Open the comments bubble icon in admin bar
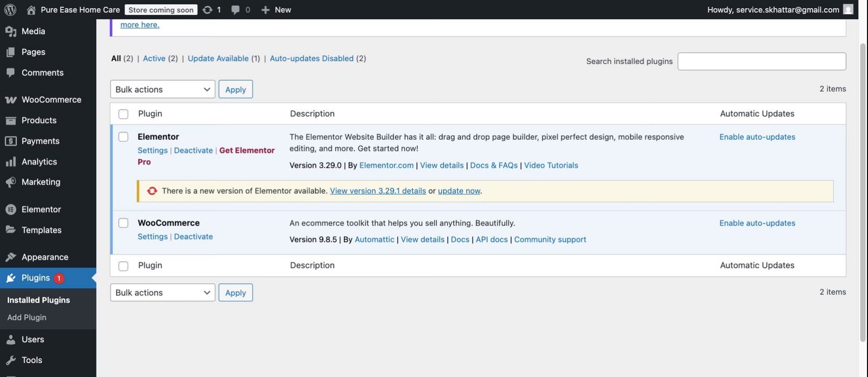This screenshot has width=868, height=377. (236, 9)
